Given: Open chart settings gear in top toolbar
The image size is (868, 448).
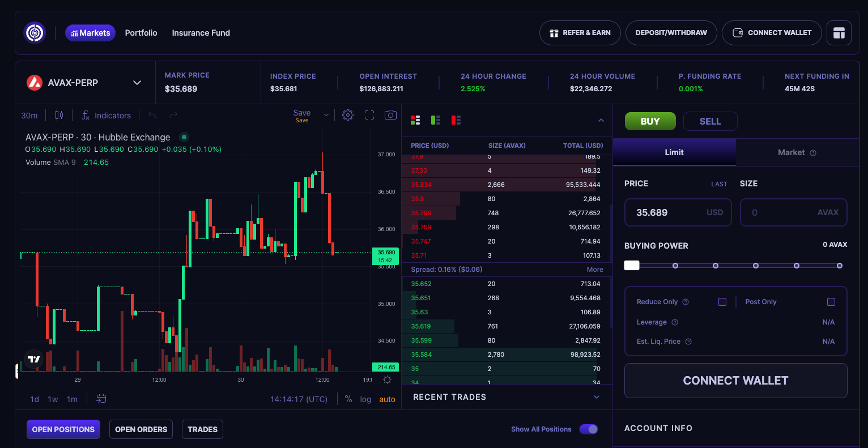Looking at the screenshot, I should click(348, 115).
